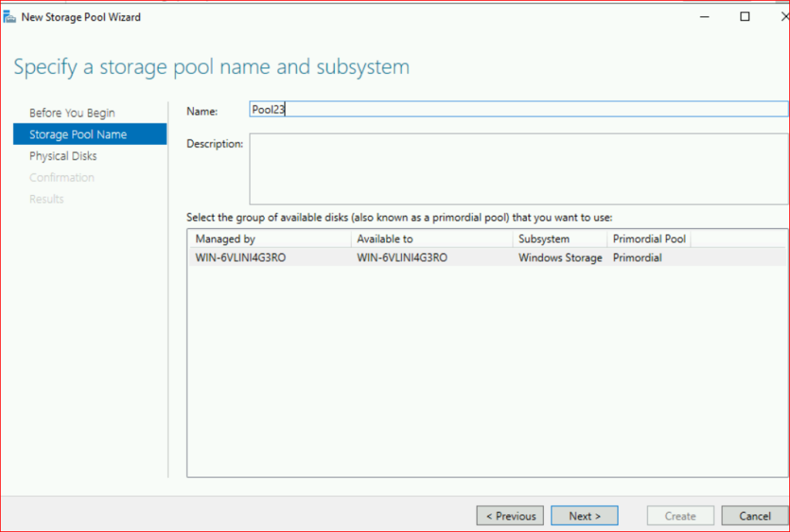Click the Results step in sidebar

(46, 199)
